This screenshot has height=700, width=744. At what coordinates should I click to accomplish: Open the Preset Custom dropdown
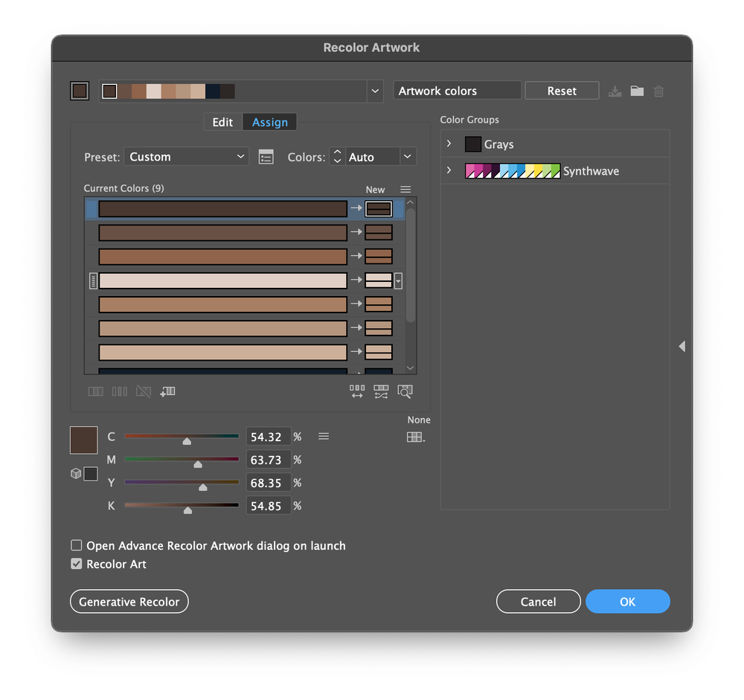click(186, 157)
